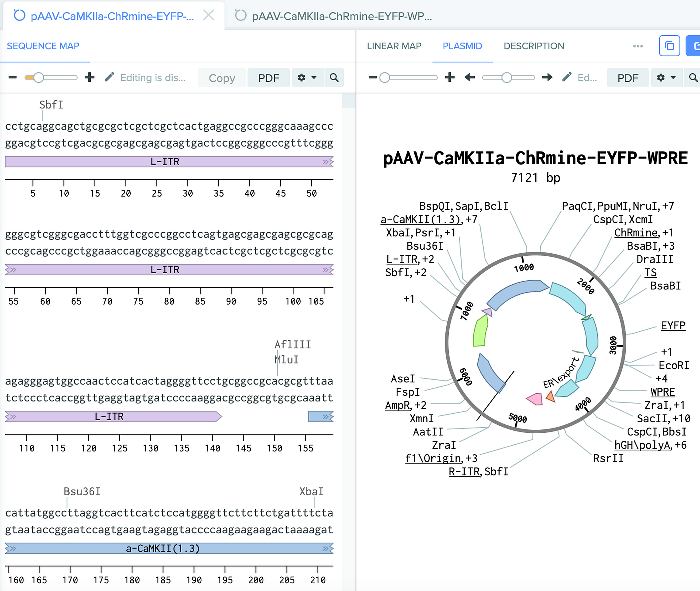The height and width of the screenshot is (591, 700).
Task: Open the DESCRIPTION tab
Action: [534, 46]
